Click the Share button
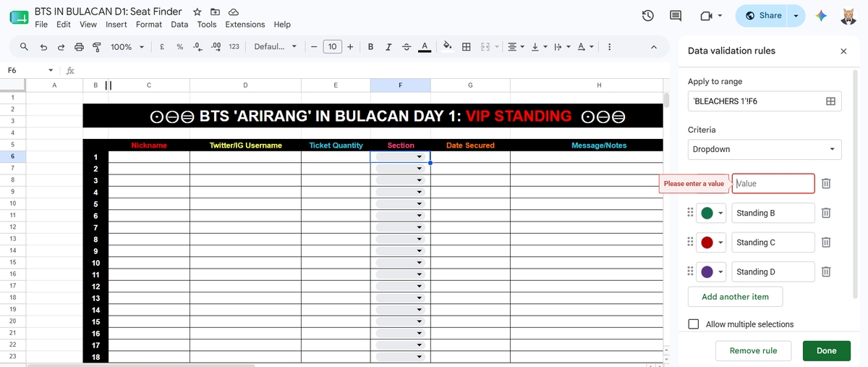Viewport: 868px width, 367px height. coord(763,16)
